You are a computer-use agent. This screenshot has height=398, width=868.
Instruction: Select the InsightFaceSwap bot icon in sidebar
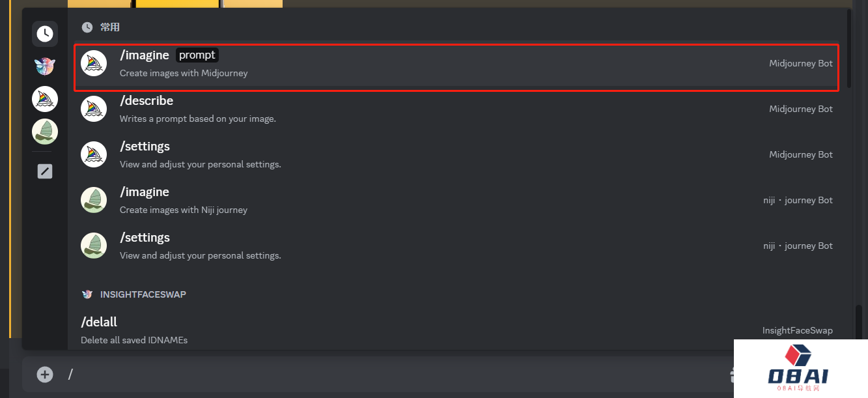pyautogui.click(x=45, y=66)
